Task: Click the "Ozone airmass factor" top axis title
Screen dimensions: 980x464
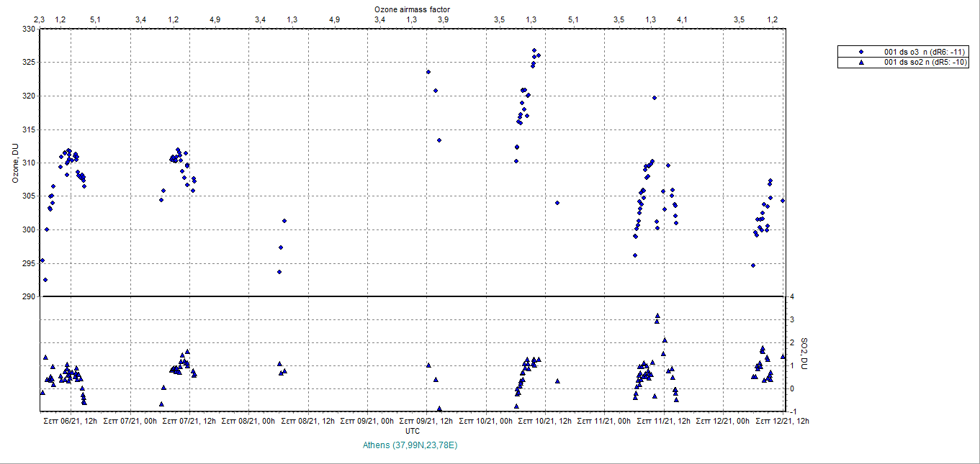Action: pos(412,9)
